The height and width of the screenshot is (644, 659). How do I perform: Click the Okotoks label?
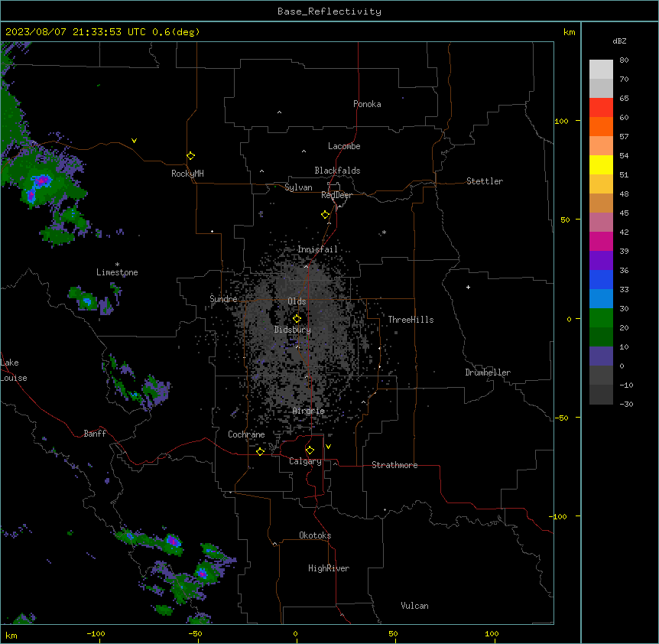point(315,535)
